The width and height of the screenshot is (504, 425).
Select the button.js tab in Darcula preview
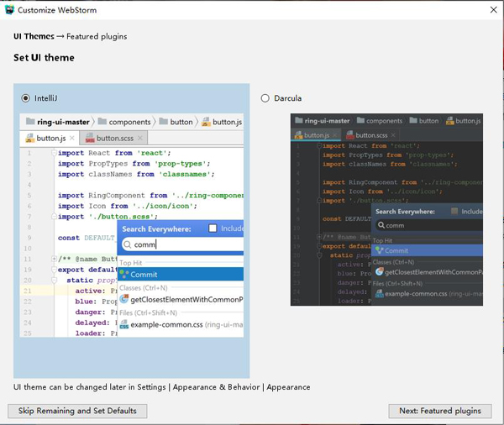click(x=317, y=135)
